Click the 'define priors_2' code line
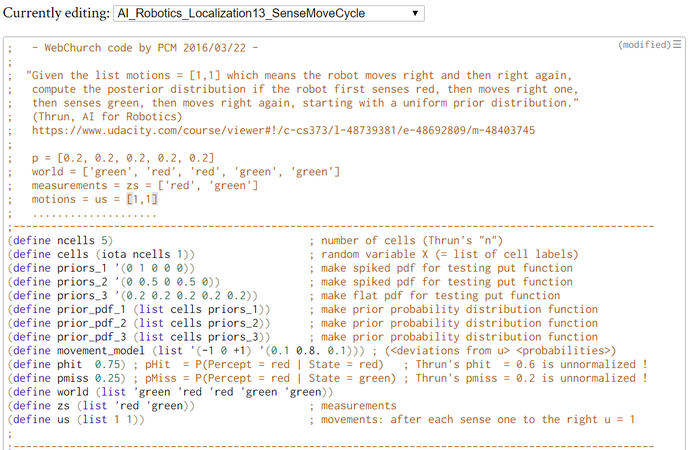This screenshot has width=690, height=450. [x=114, y=282]
